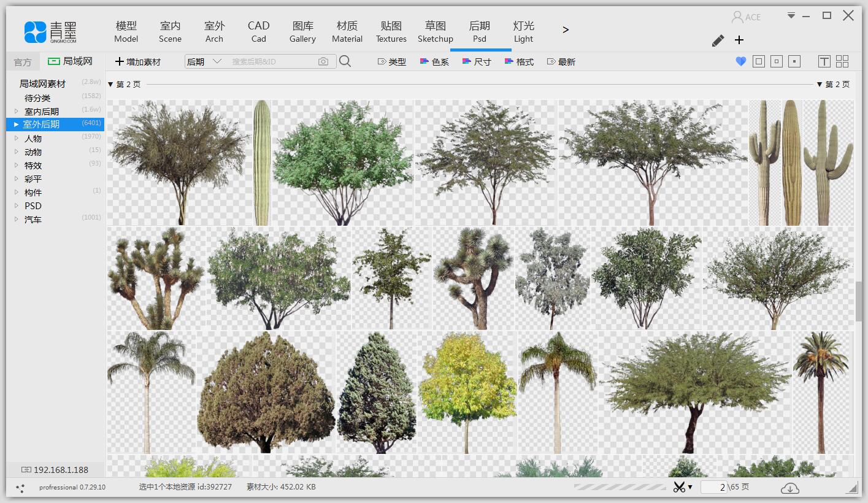The height and width of the screenshot is (503, 868).
Task: Click the magnifier search icon
Action: click(345, 61)
